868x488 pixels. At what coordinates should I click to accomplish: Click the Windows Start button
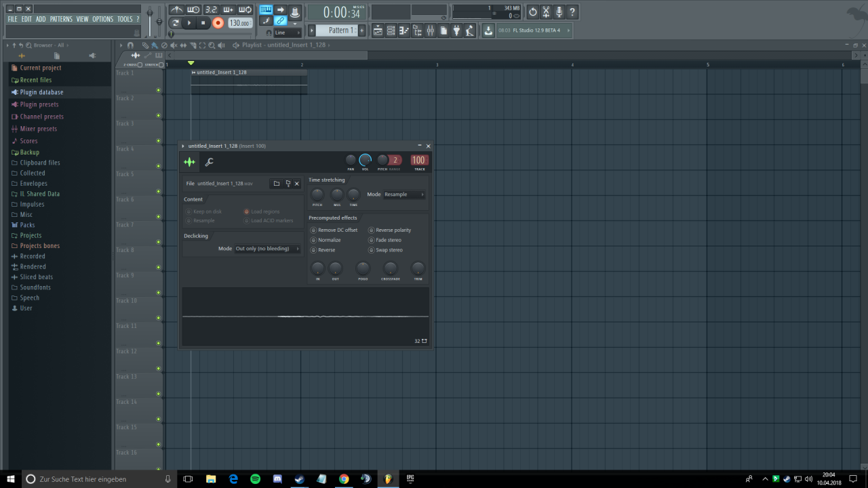point(11,479)
